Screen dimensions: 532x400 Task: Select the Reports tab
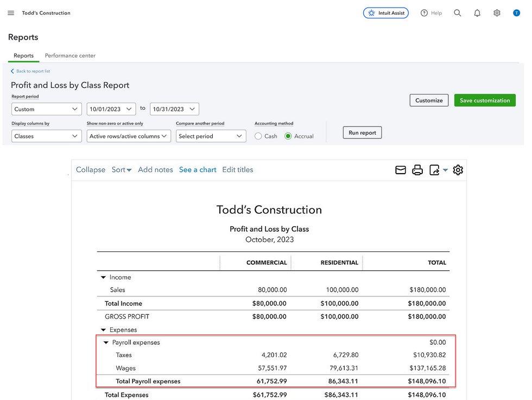[23, 55]
